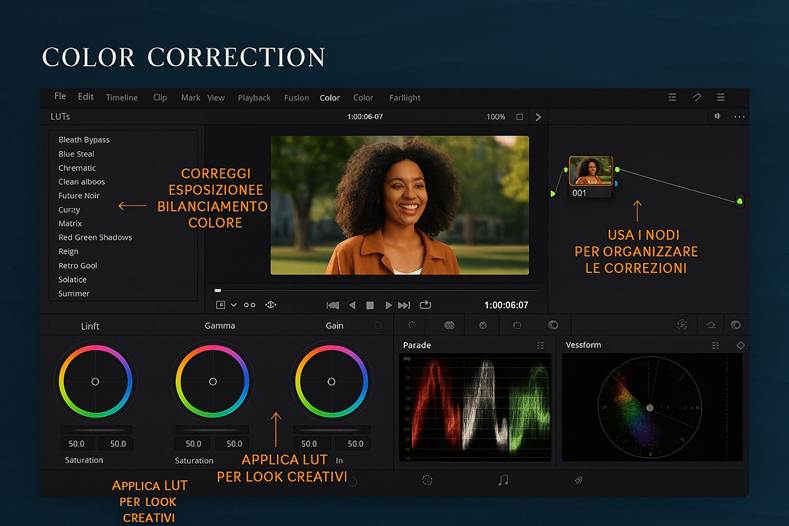The width and height of the screenshot is (789, 526).
Task: Open the Playback menu
Action: (254, 98)
